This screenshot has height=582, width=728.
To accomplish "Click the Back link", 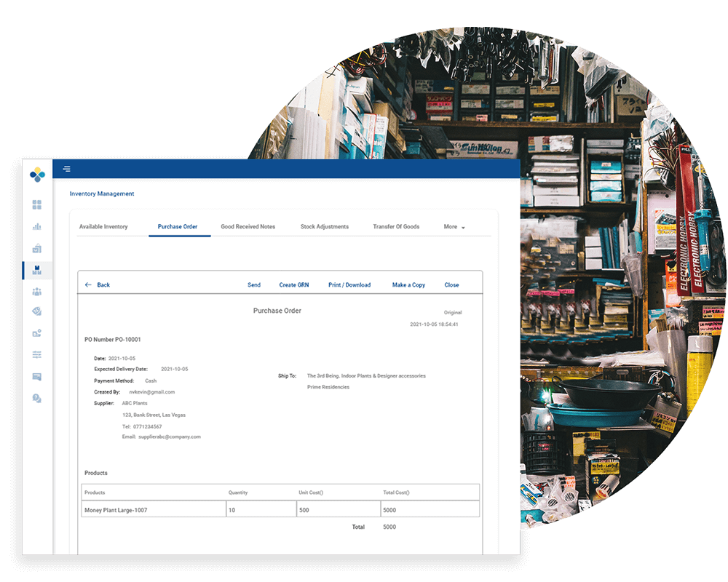I will 103,285.
